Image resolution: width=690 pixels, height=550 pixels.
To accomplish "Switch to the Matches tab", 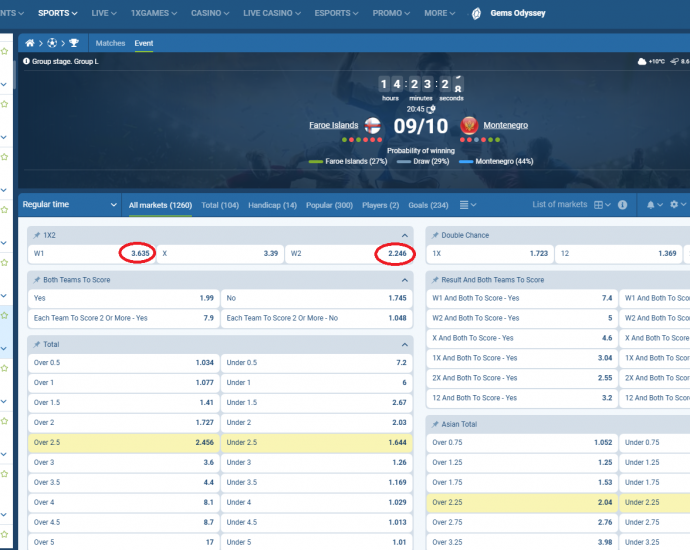I will [x=110, y=43].
